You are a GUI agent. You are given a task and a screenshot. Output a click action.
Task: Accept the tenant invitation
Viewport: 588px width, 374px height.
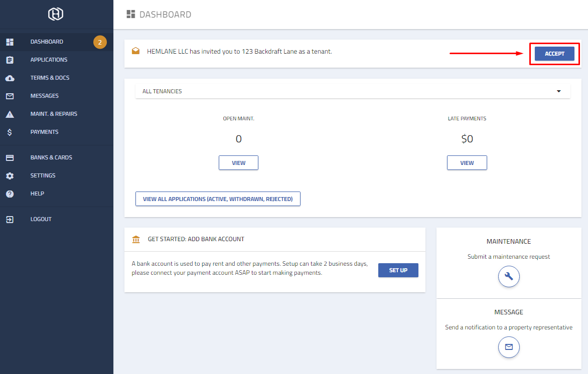coord(554,54)
